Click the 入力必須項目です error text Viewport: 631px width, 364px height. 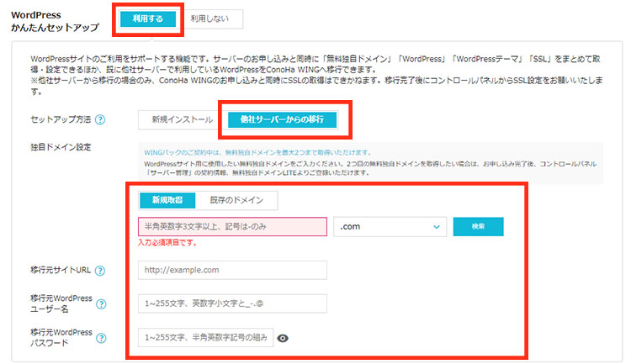(x=167, y=243)
